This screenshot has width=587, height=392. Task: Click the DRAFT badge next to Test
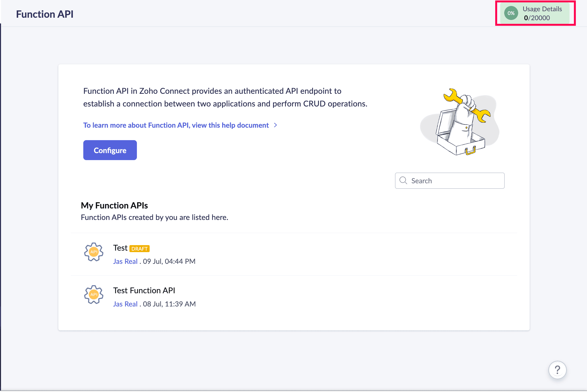pos(139,249)
